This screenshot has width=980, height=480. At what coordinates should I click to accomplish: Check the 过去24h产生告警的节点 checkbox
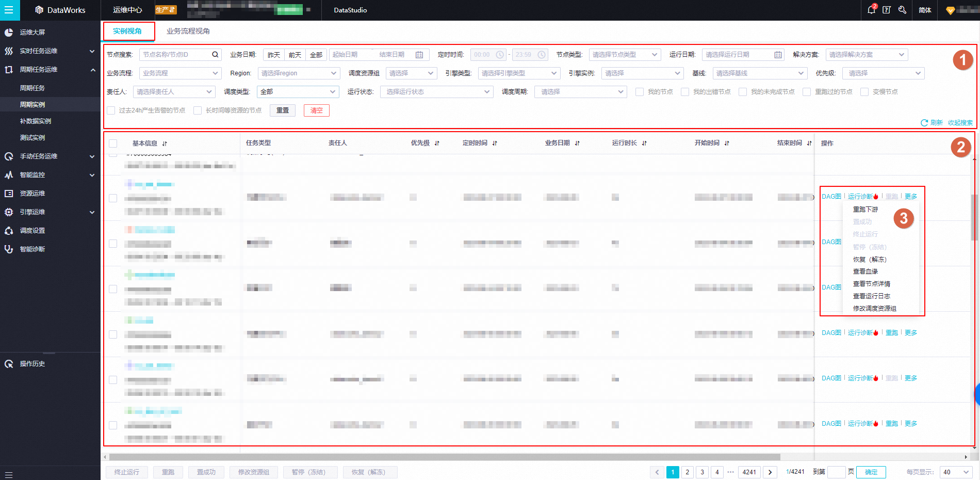pyautogui.click(x=111, y=110)
